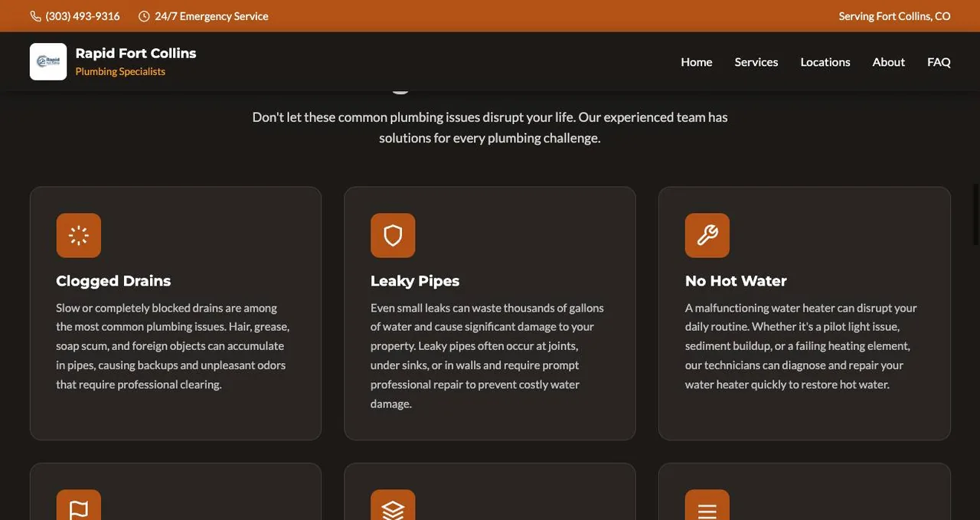Click the Leaky Pipes heading
The height and width of the screenshot is (520, 980).
415,281
